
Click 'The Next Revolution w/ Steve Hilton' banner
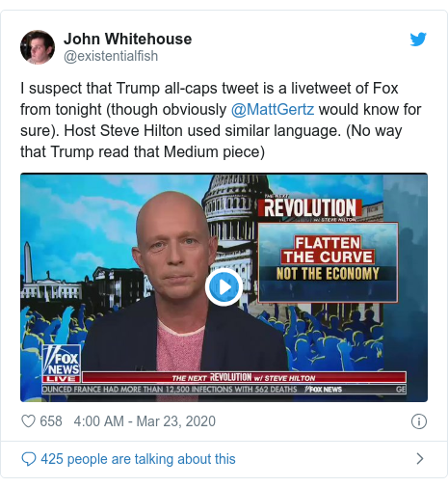click(244, 377)
